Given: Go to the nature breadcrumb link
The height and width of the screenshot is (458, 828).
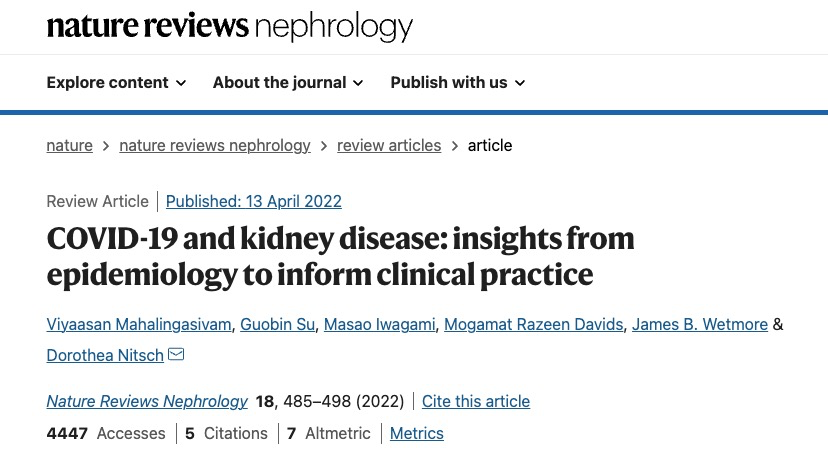Looking at the screenshot, I should click(x=69, y=146).
